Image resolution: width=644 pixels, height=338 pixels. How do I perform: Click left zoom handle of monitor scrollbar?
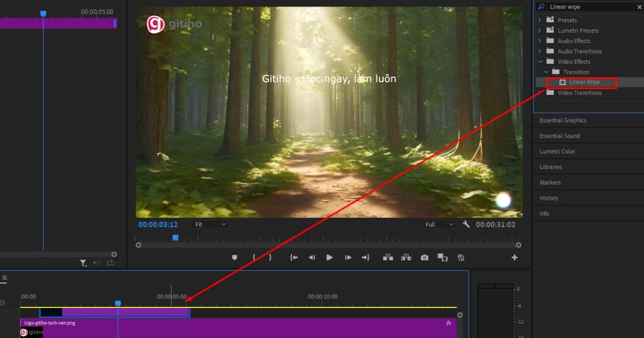point(138,245)
